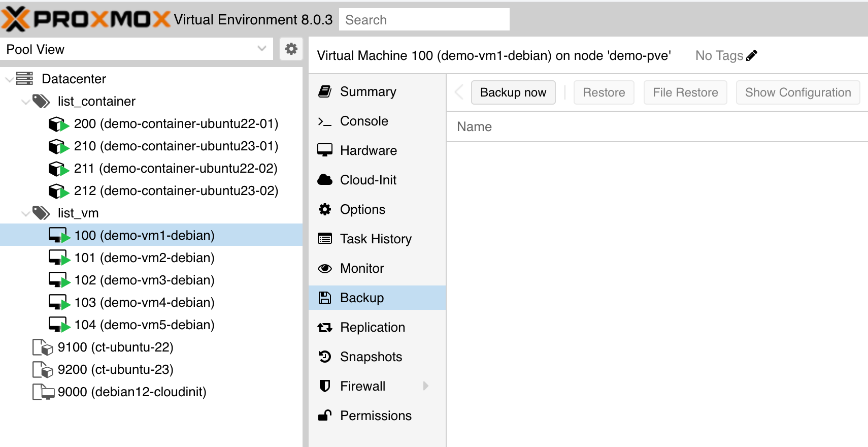Open the Permissions tab
Image resolution: width=868 pixels, height=447 pixels.
tap(377, 416)
